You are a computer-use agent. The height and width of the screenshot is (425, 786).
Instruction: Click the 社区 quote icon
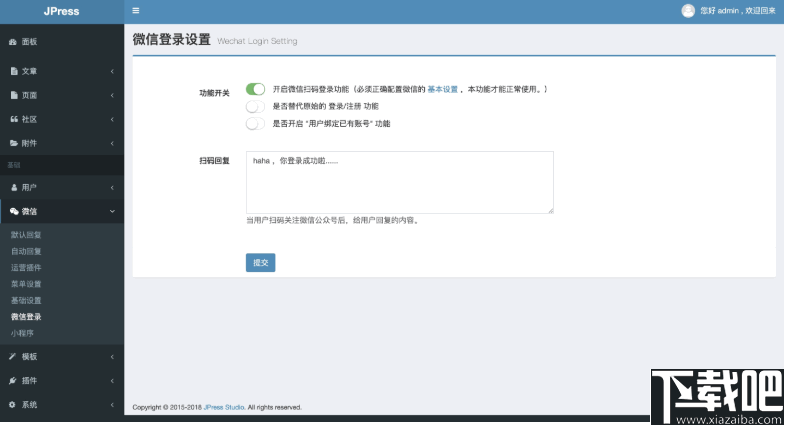(x=14, y=119)
